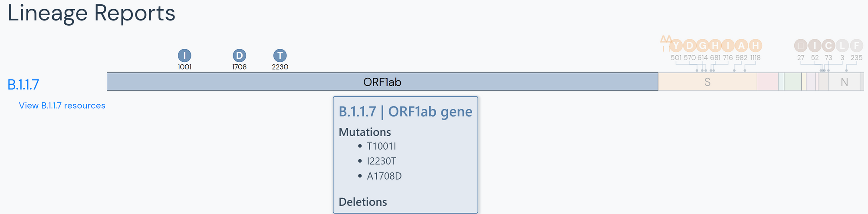Screen dimensions: 868x214
Task: Click the pink gene segment after S
Action: [x=767, y=82]
